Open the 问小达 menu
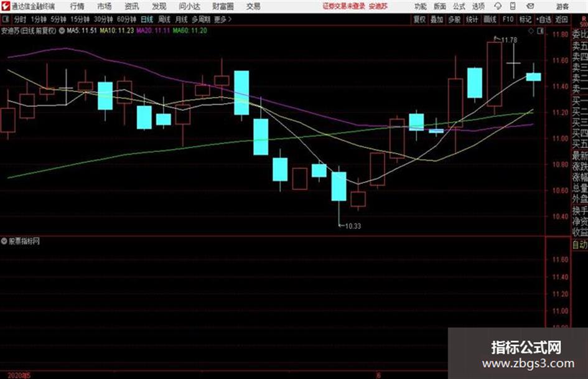Screen dimensions: 588x379 coord(189,6)
